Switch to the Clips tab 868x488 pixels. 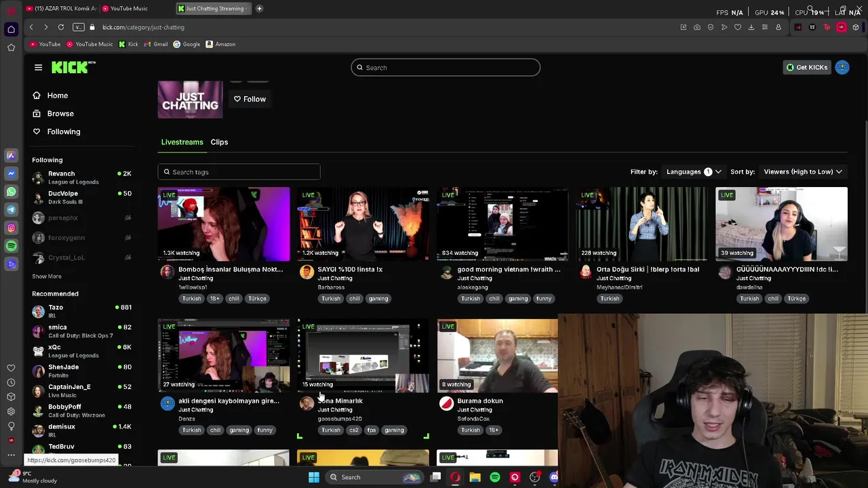(x=219, y=142)
